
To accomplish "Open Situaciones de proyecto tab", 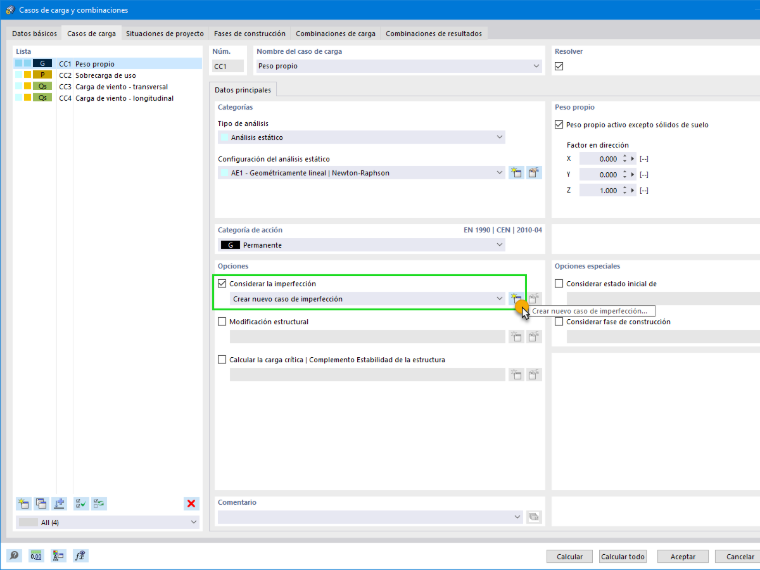I will coord(165,33).
